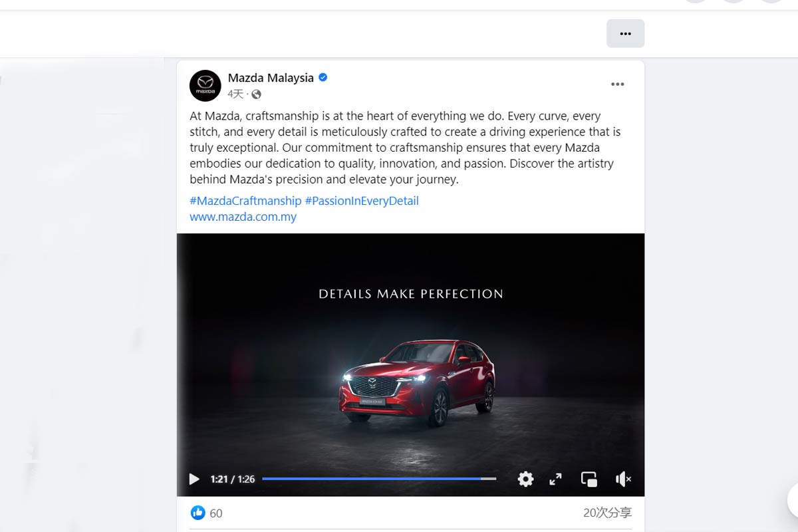View the 20次分享 shares count

click(x=607, y=513)
